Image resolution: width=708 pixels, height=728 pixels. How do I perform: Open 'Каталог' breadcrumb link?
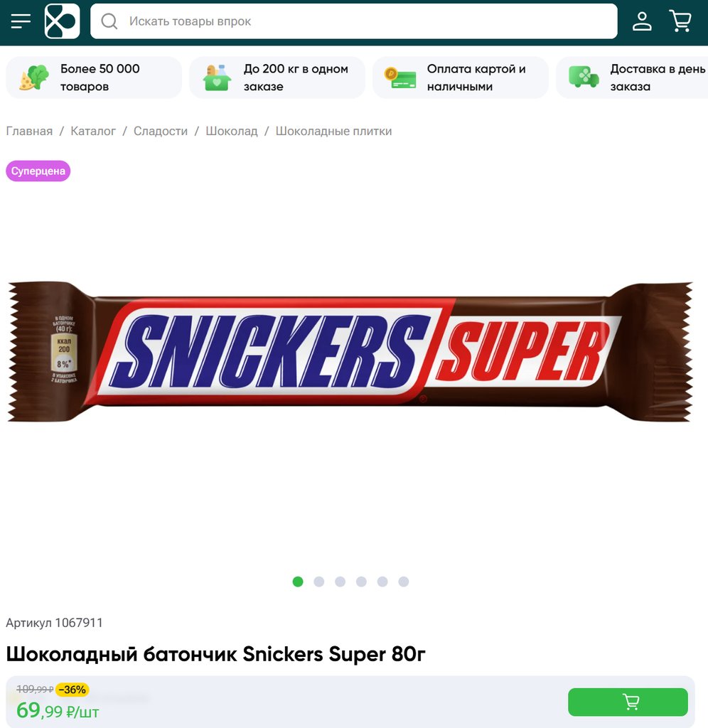pyautogui.click(x=93, y=132)
